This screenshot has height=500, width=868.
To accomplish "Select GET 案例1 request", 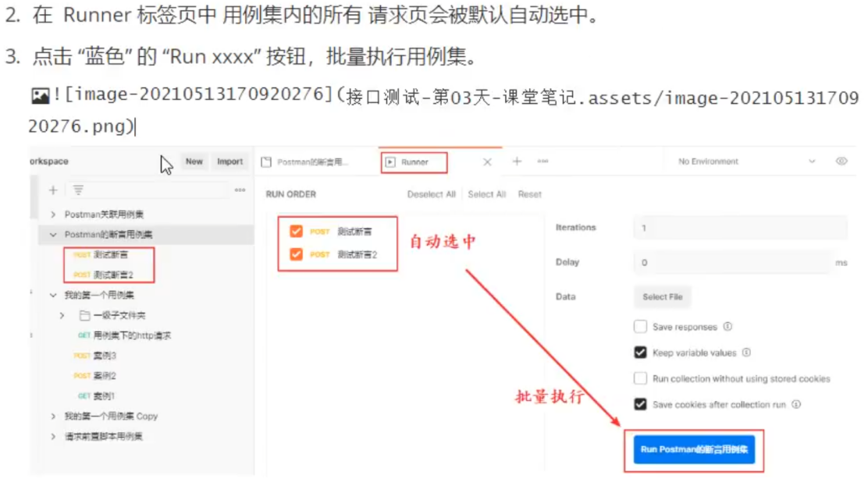I will pyautogui.click(x=96, y=395).
